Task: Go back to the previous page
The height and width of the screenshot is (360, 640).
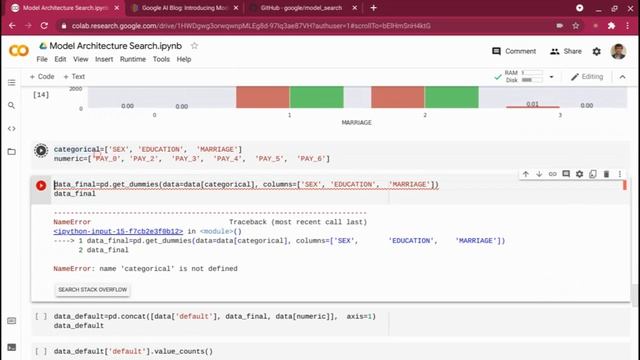Action: [12, 26]
